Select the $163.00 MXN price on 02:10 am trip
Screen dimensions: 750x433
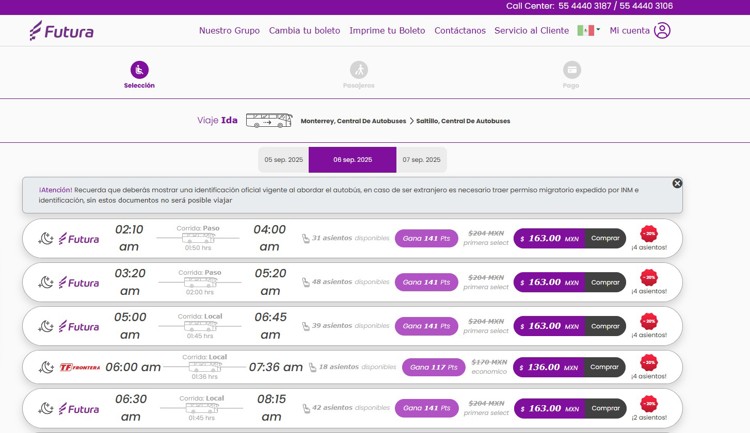(x=549, y=238)
